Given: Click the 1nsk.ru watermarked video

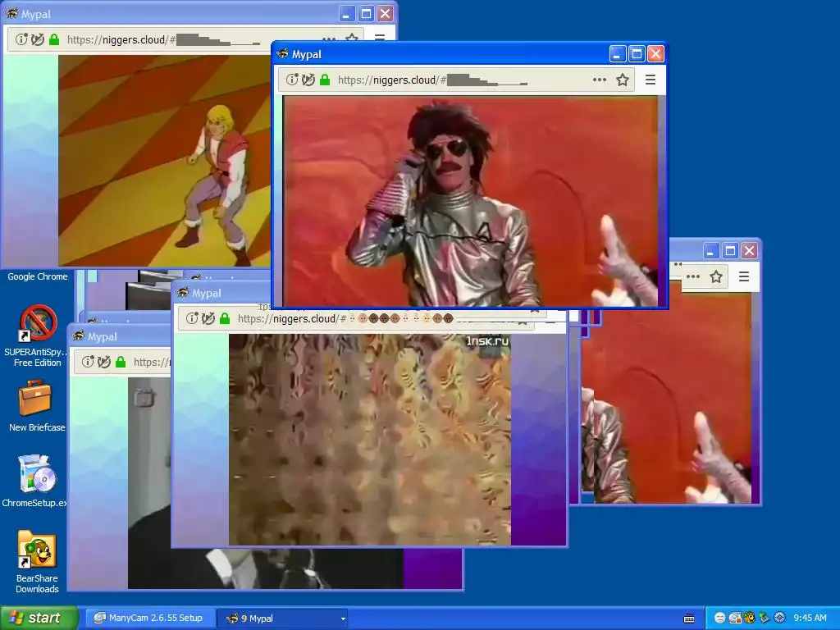Looking at the screenshot, I should 370,440.
